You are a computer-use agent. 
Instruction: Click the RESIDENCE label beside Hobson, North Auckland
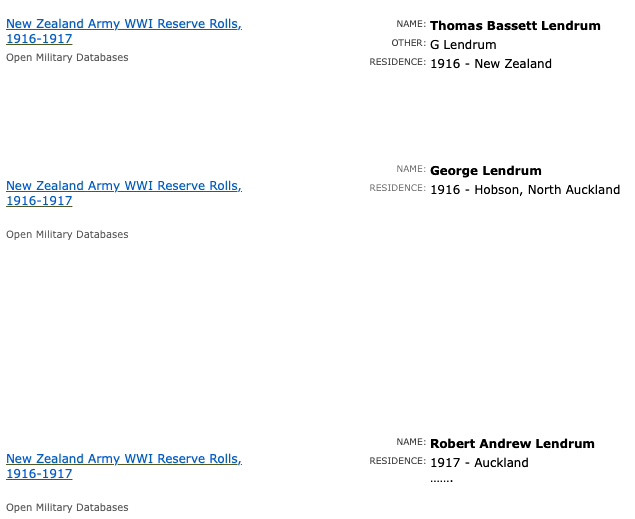point(397,189)
